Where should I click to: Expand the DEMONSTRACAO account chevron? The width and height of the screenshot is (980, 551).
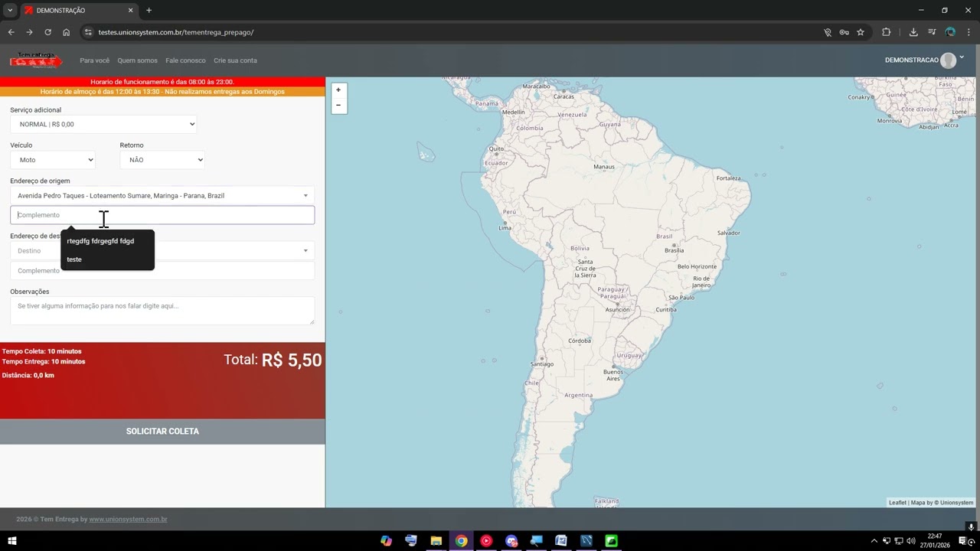(x=962, y=57)
